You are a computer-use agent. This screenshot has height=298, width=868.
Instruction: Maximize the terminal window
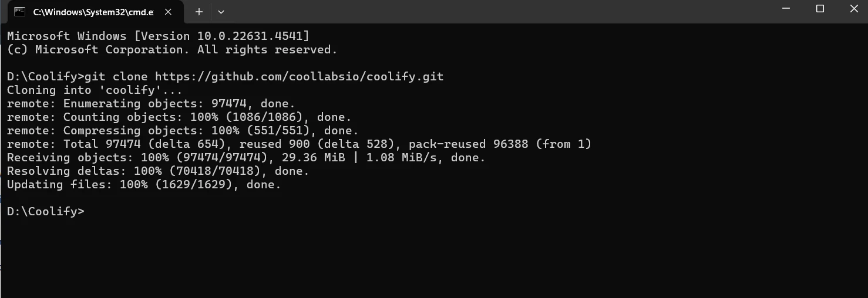click(820, 9)
